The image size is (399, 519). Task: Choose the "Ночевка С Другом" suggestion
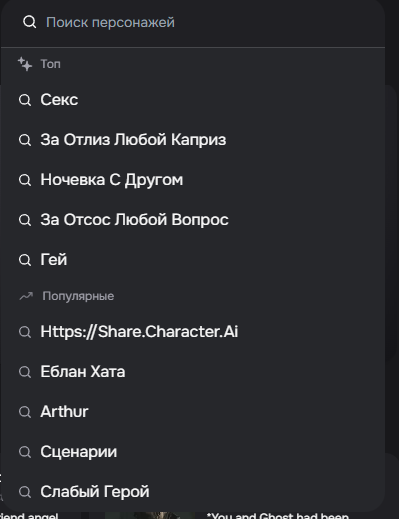[193, 180]
